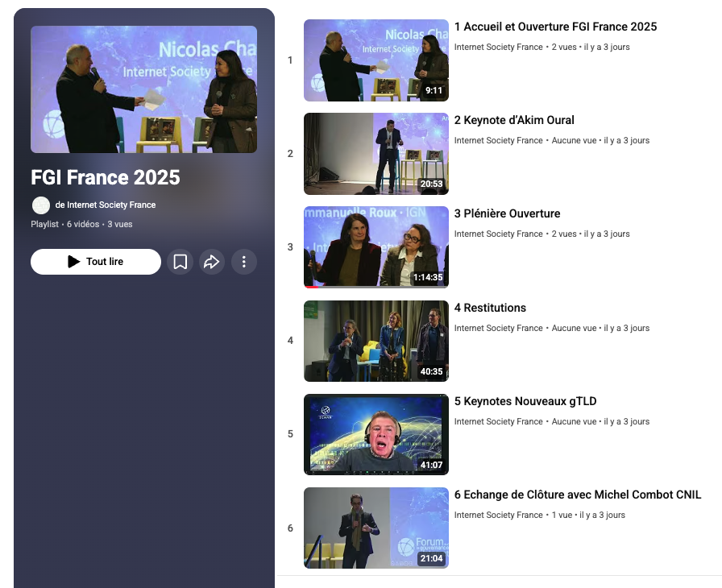The height and width of the screenshot is (588, 722).
Task: Click channel name under 4 Restitutions video
Action: pos(498,329)
